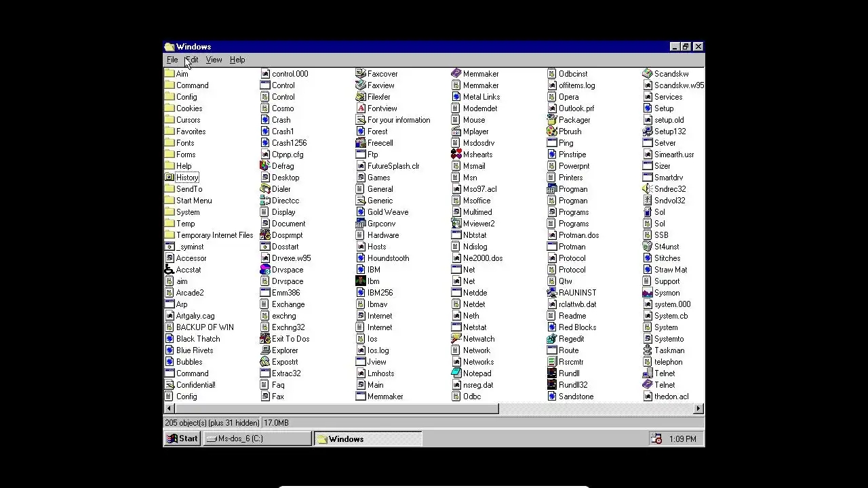The image size is (868, 488).
Task: Select the Start Menu folder
Action: coord(189,201)
